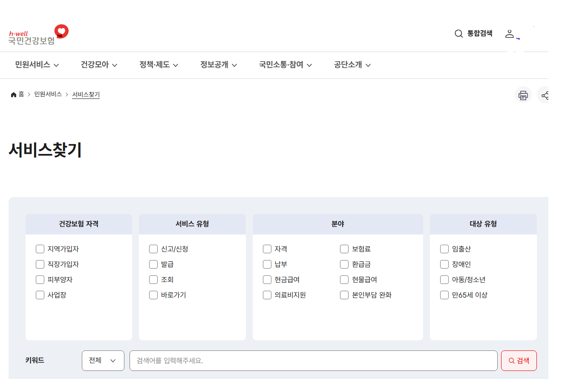The width and height of the screenshot is (588, 379).
Task: Click the 서비스찾기 breadcrumb link
Action: point(86,95)
